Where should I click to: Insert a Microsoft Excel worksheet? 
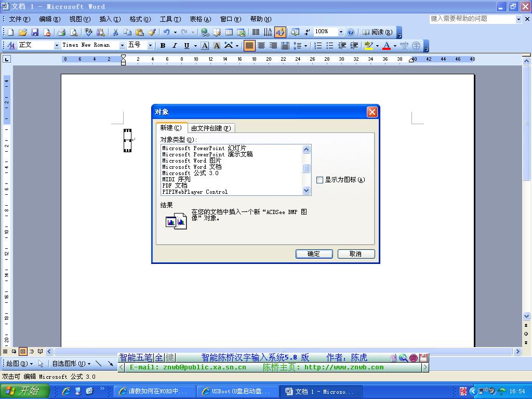tap(241, 32)
